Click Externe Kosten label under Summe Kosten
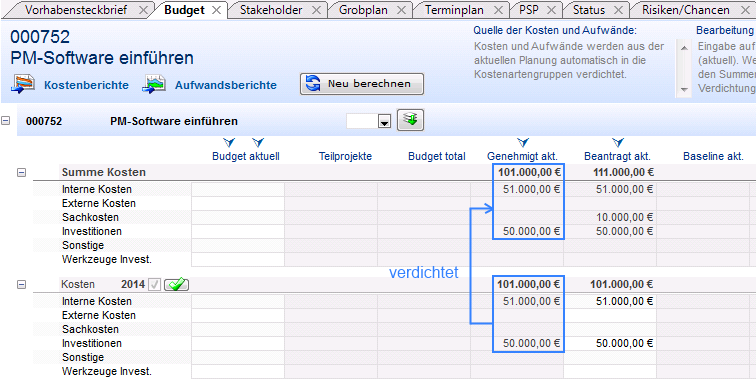The width and height of the screenshot is (756, 380). (x=99, y=204)
